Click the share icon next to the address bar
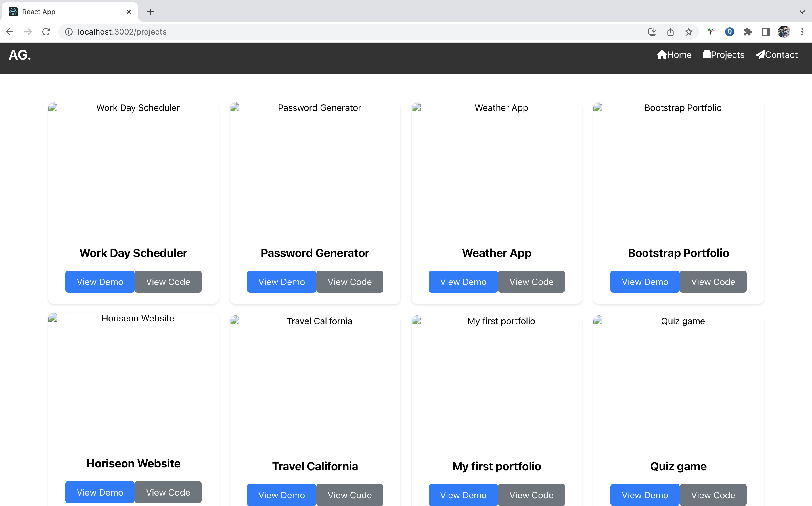 coord(670,32)
